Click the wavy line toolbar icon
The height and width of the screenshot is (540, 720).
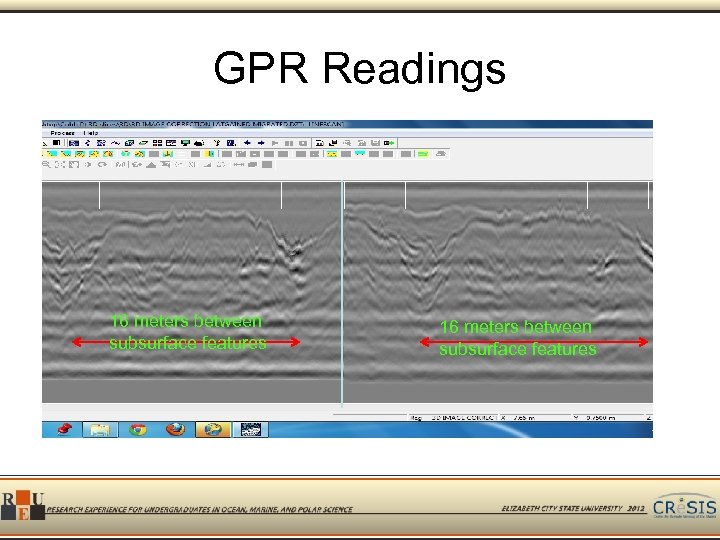(x=115, y=143)
